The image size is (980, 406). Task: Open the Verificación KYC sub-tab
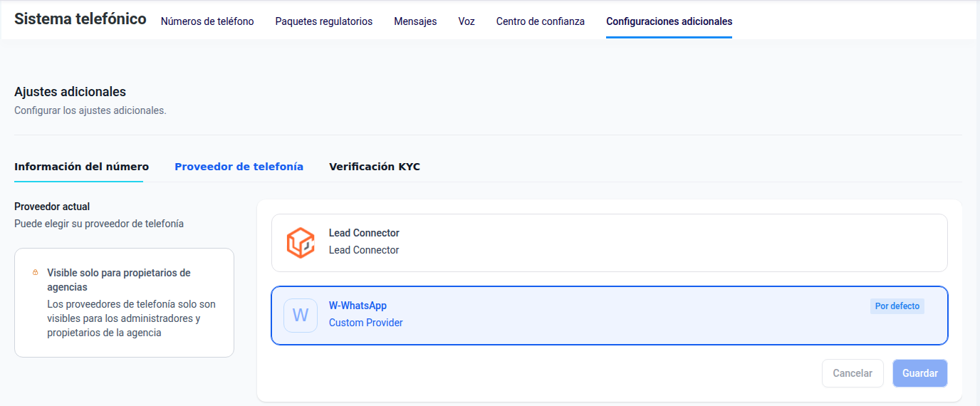click(x=375, y=167)
